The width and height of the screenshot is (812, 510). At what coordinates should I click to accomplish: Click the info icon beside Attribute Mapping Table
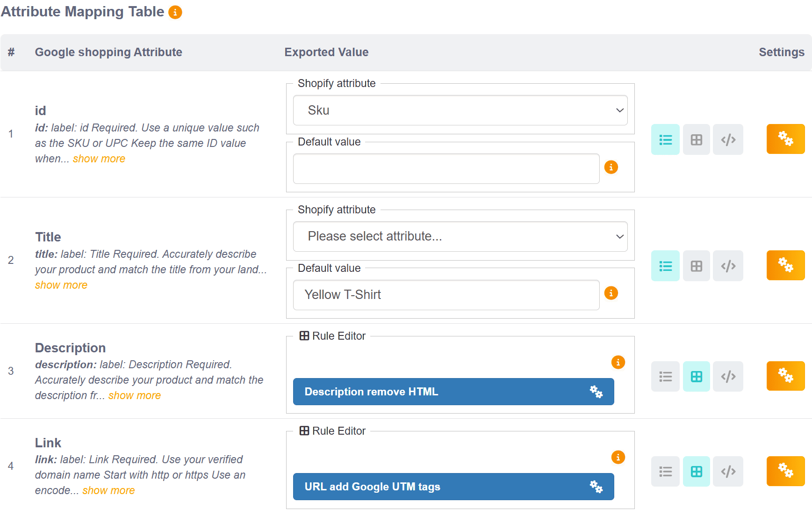click(175, 13)
